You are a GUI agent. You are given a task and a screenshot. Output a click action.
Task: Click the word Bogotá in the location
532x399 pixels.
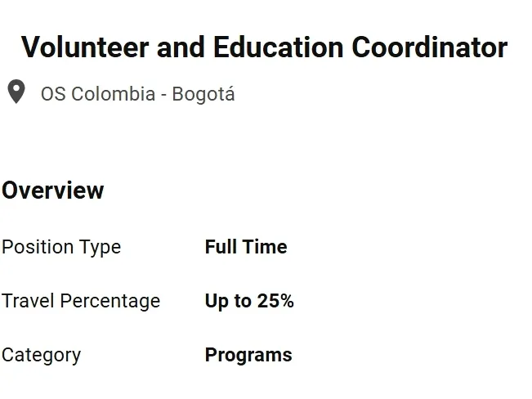click(x=203, y=94)
